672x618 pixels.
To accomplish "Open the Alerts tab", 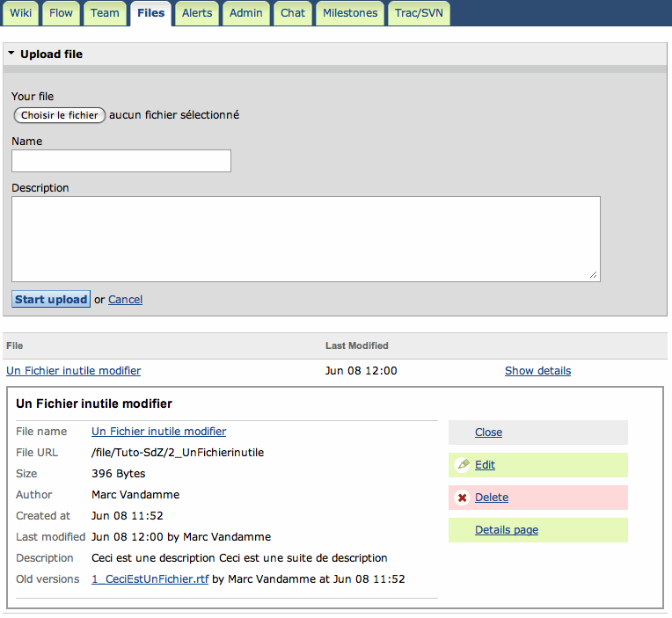I will point(197,13).
